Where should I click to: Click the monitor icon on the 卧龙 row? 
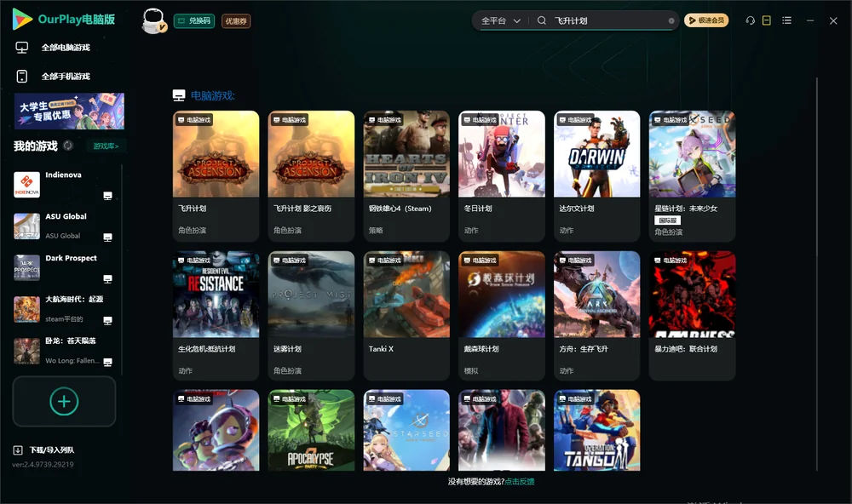pyautogui.click(x=107, y=363)
